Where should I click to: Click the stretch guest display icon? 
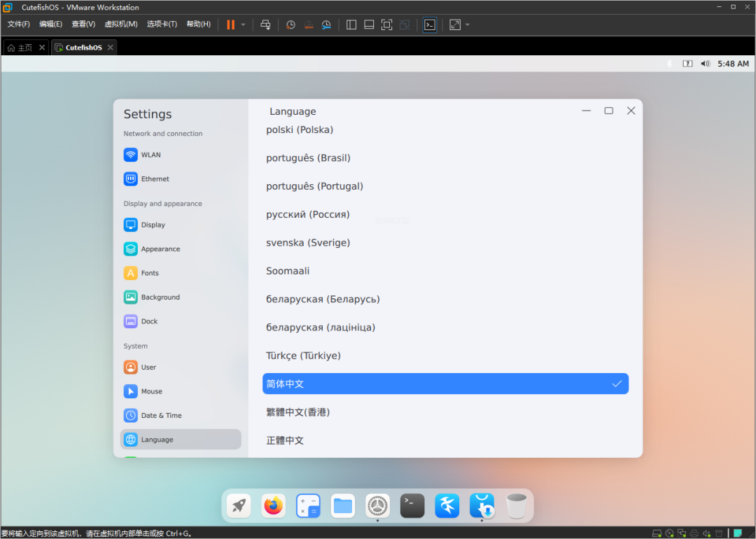pos(455,24)
